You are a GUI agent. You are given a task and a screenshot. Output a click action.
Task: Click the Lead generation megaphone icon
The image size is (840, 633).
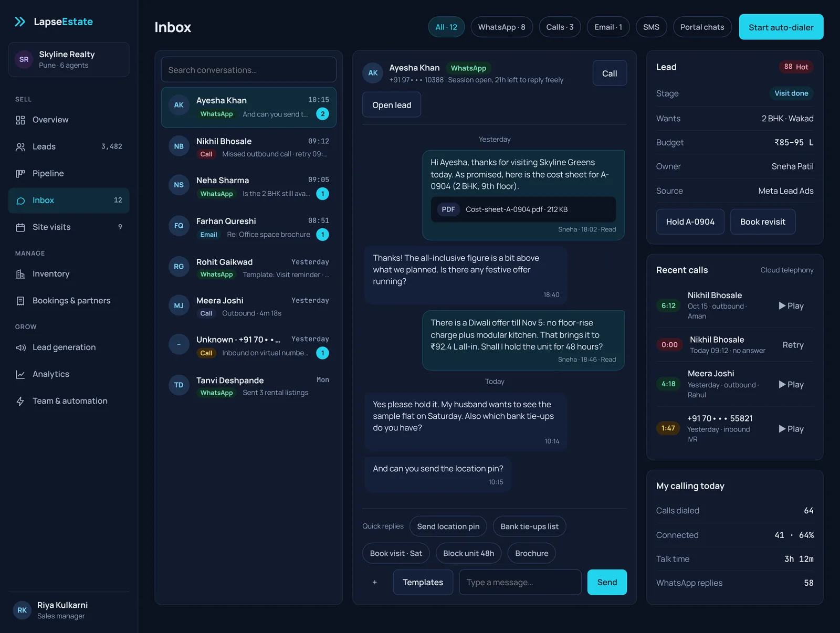coord(20,347)
